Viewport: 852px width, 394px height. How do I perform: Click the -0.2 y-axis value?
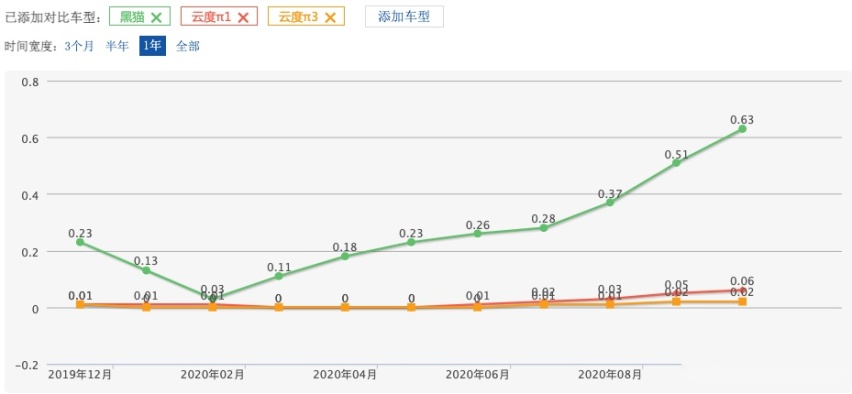tap(27, 365)
